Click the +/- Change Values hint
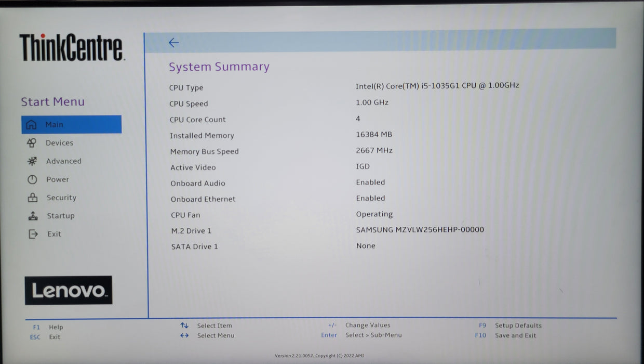 tap(359, 325)
